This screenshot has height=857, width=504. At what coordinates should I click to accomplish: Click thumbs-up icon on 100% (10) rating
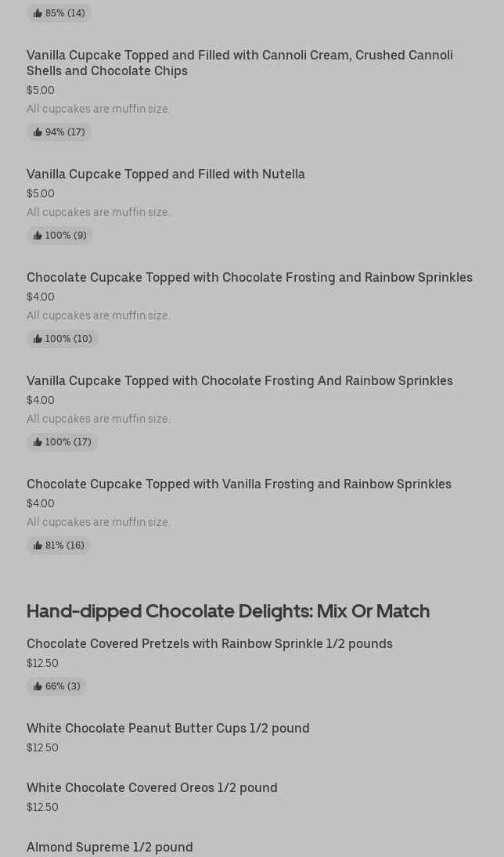click(x=38, y=339)
